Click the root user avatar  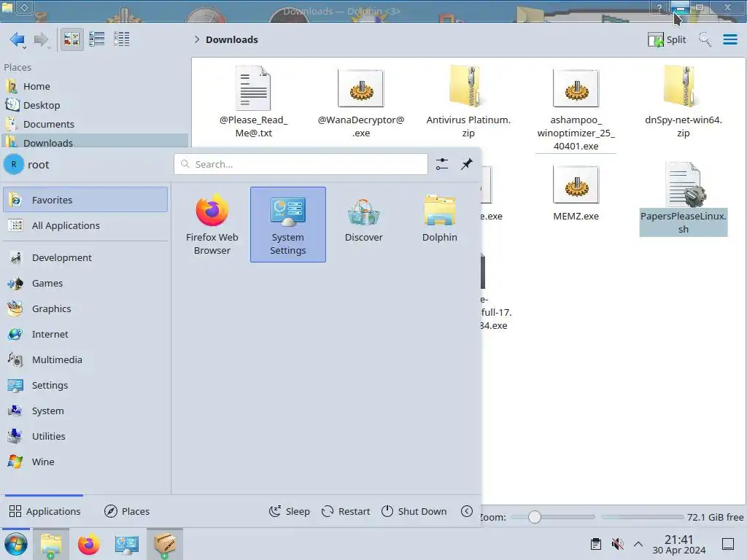(14, 164)
